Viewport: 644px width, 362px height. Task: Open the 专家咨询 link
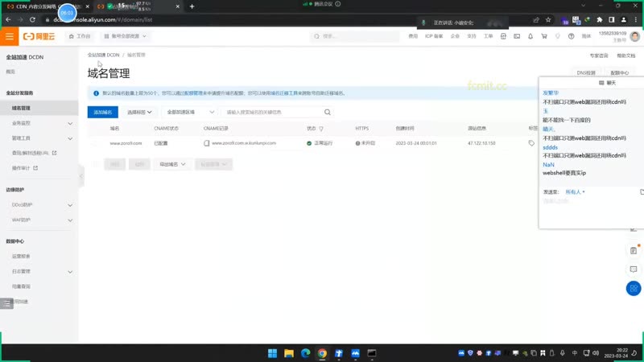pos(598,56)
